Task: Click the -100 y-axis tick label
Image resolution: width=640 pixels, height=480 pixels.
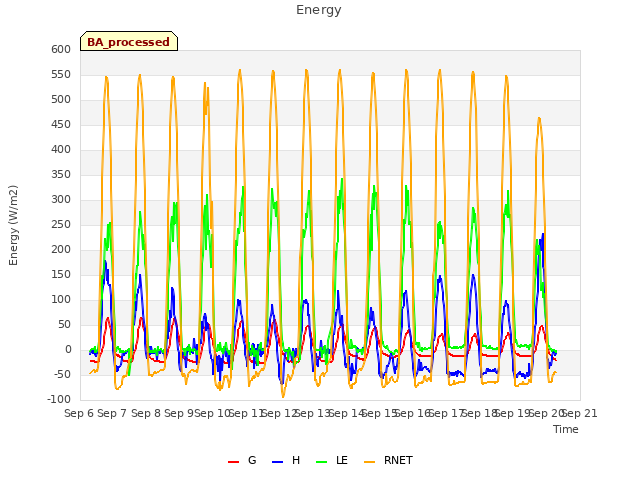Action: tap(59, 400)
